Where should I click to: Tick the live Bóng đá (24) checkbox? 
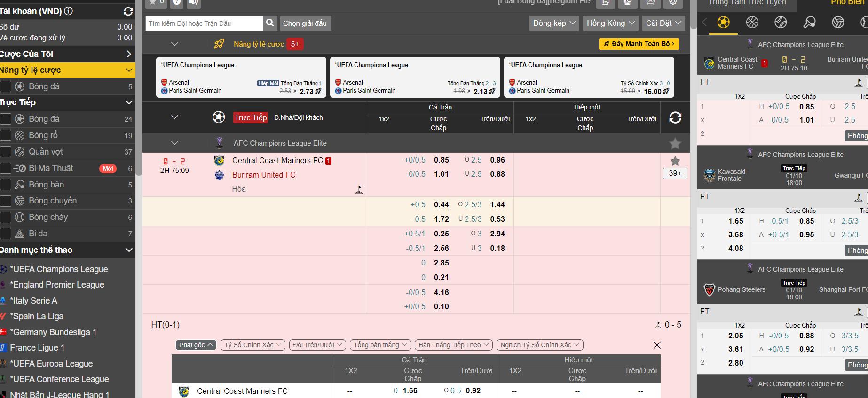pos(6,119)
